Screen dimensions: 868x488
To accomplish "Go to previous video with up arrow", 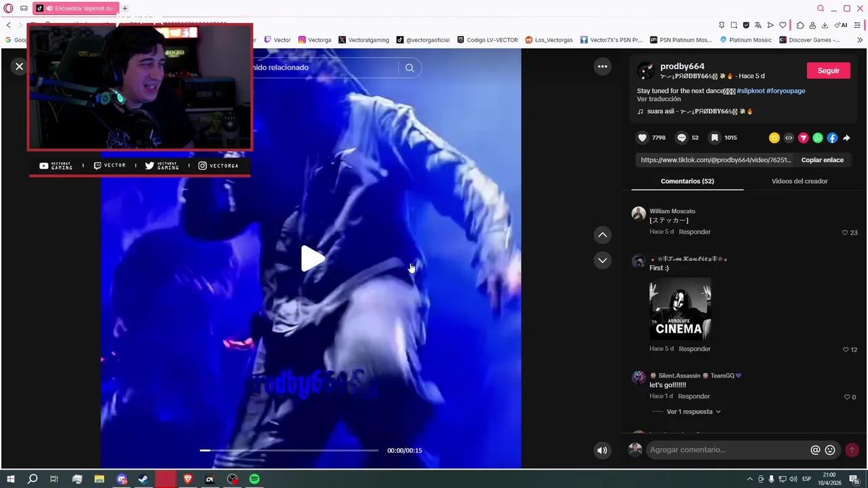I will click(602, 235).
